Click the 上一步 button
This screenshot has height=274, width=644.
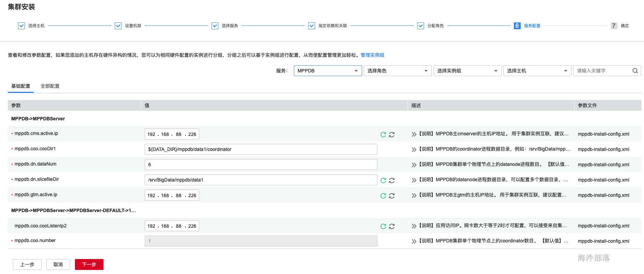click(27, 264)
